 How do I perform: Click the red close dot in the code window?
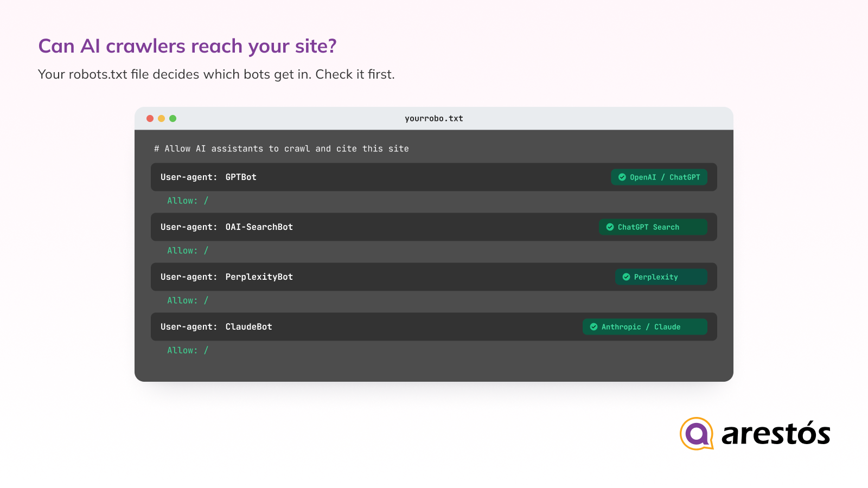[x=150, y=118]
